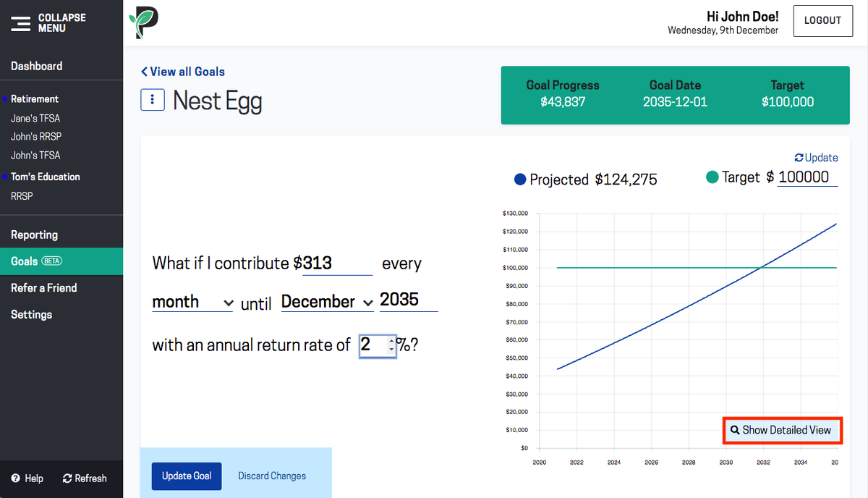Click the Goal Date 2035-12-01 value

(675, 102)
